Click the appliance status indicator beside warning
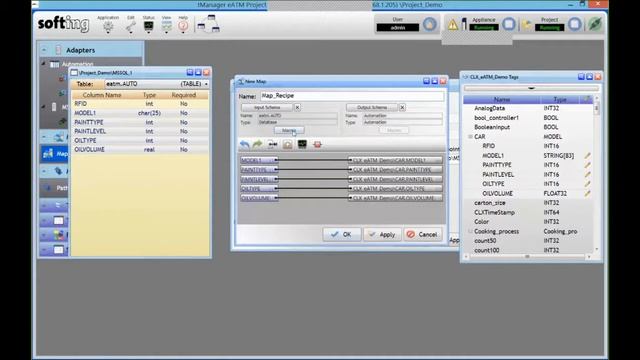 pyautogui.click(x=464, y=24)
